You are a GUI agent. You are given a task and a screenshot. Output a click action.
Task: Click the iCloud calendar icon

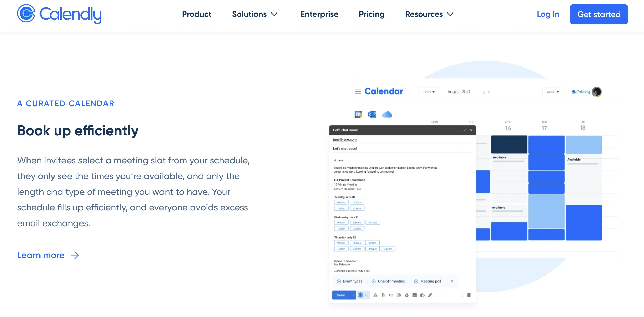(387, 115)
